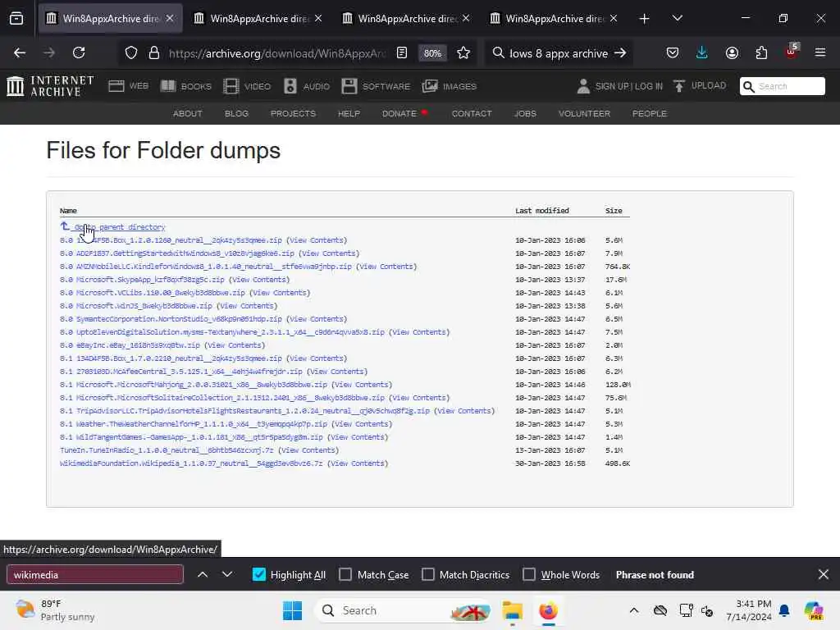Uncheck Highlight All checkbox
The width and height of the screenshot is (840, 630).
coord(258,575)
